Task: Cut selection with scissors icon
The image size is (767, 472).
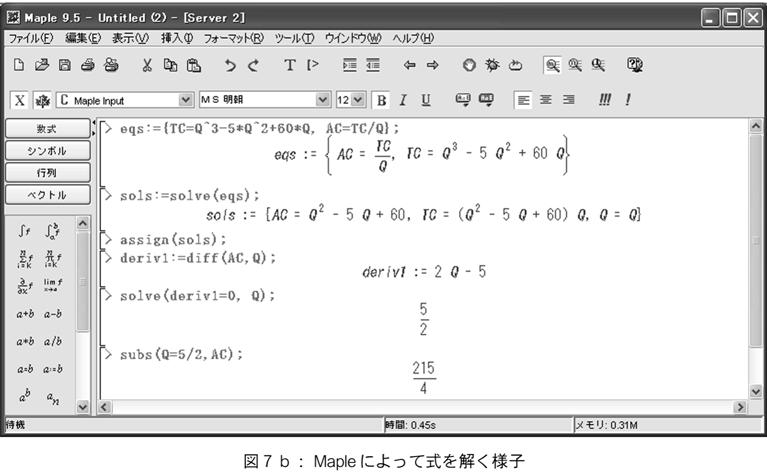Action: coord(147,65)
